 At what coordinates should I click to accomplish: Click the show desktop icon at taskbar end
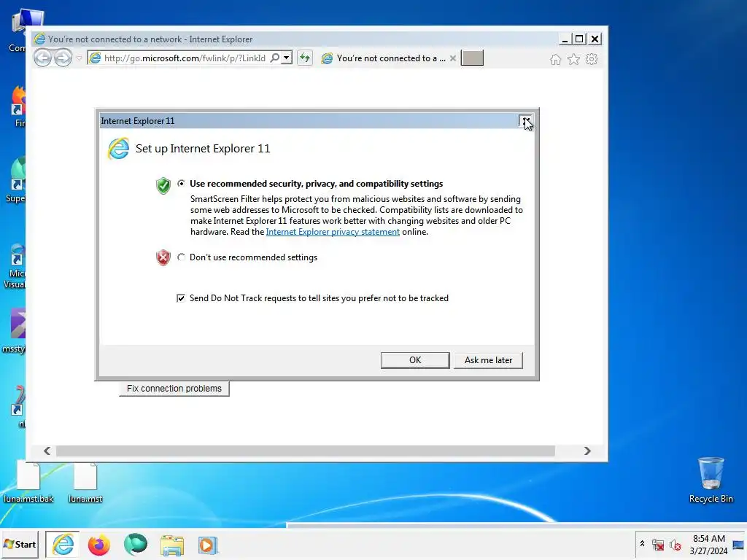click(738, 545)
